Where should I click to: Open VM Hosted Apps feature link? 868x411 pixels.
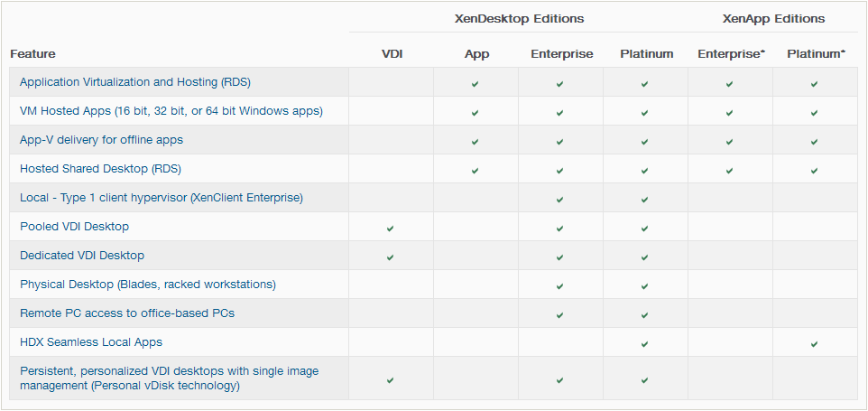171,111
